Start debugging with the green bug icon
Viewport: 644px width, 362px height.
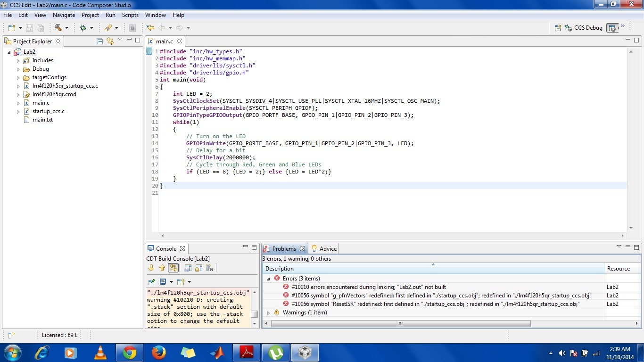coord(83,28)
